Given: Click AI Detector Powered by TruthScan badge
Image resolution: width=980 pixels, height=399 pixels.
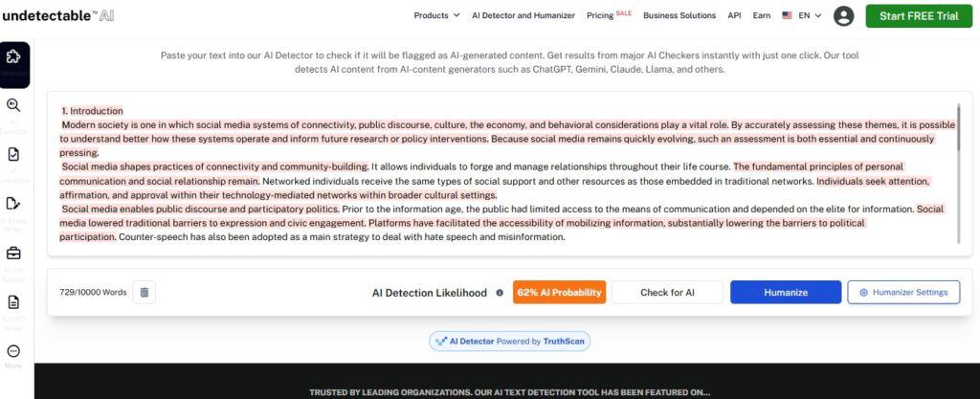Looking at the screenshot, I should pyautogui.click(x=509, y=342).
